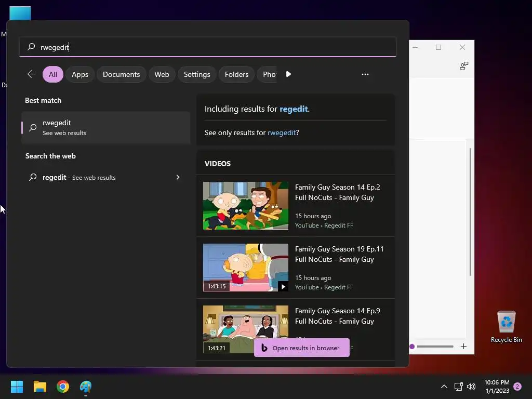The width and height of the screenshot is (532, 399).
Task: Click the volume speaker icon
Action: click(471, 387)
